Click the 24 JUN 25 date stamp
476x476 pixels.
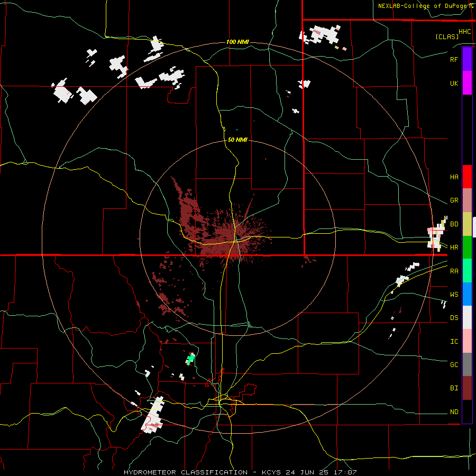pyautogui.click(x=307, y=472)
